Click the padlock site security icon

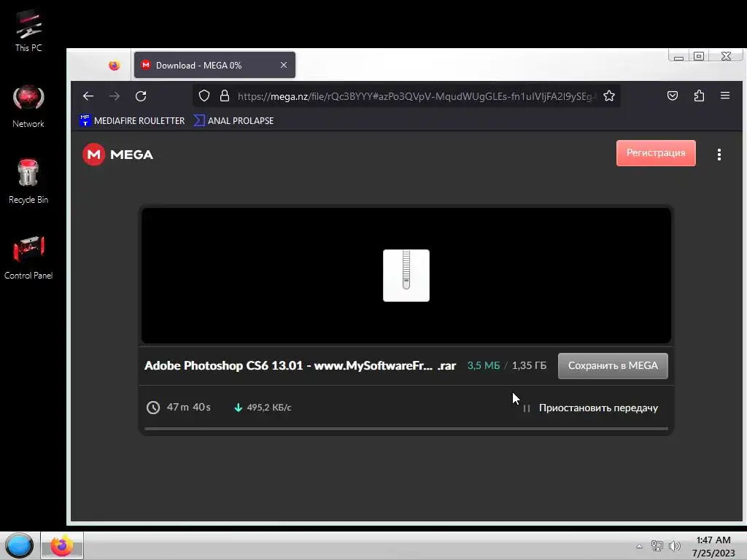225,96
